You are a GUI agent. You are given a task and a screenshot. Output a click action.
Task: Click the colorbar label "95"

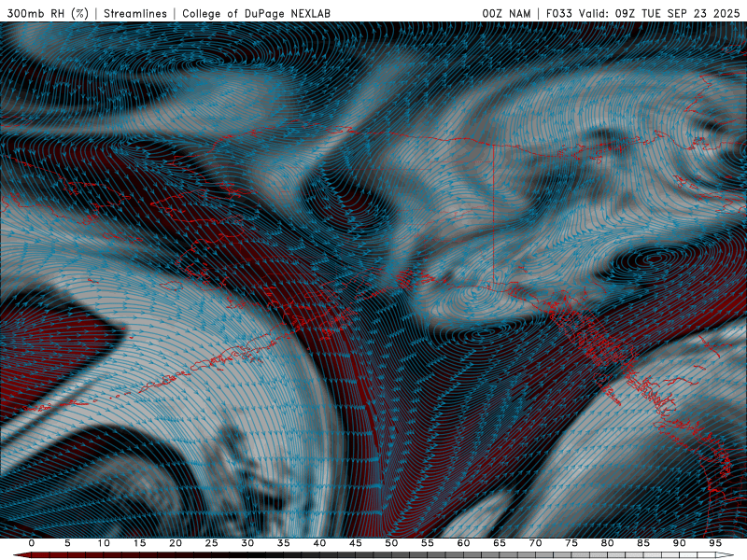[715, 543]
